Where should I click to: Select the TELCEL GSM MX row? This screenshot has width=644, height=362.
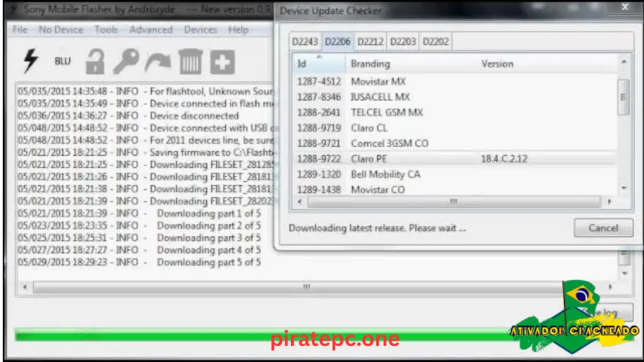tap(455, 112)
